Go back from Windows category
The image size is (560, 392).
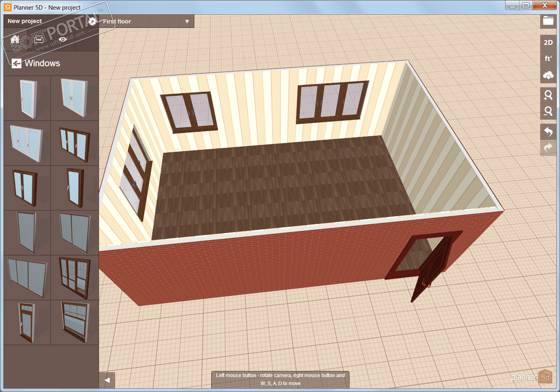[x=17, y=63]
